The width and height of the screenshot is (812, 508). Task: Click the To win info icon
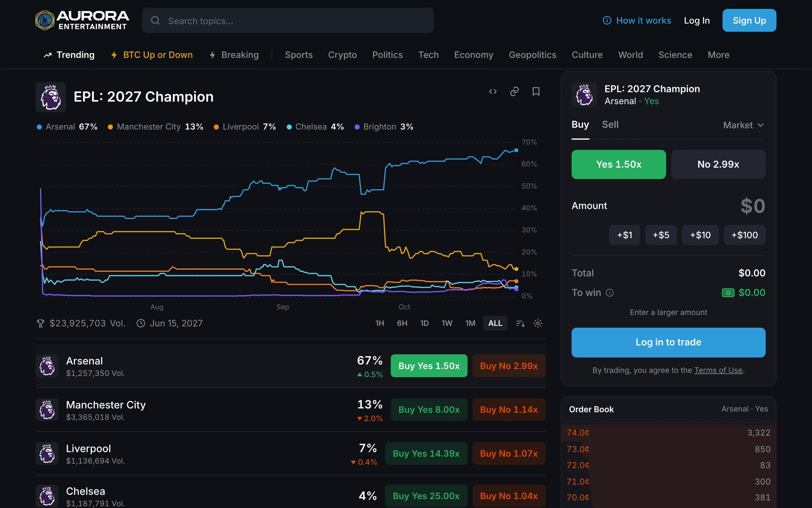pyautogui.click(x=609, y=293)
